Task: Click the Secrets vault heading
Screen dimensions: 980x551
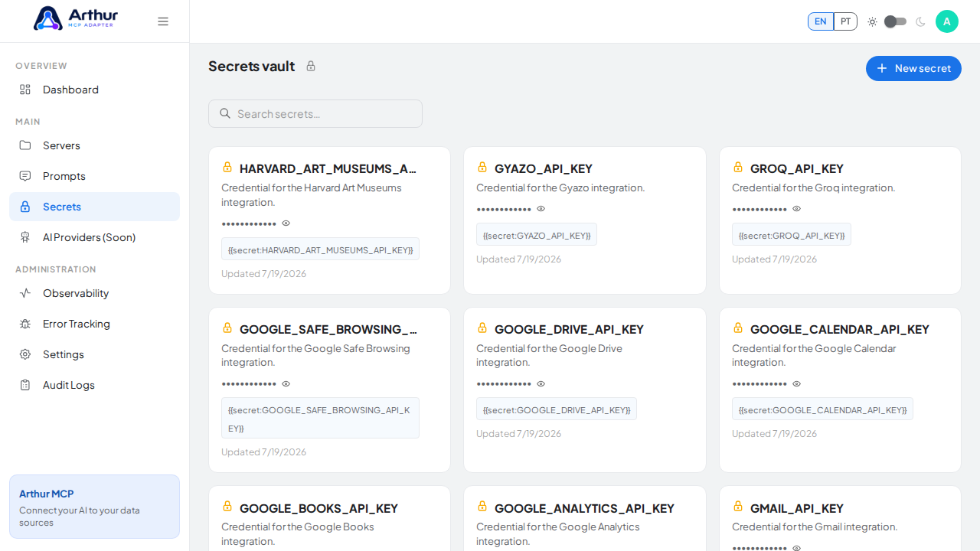Action: [x=251, y=67]
